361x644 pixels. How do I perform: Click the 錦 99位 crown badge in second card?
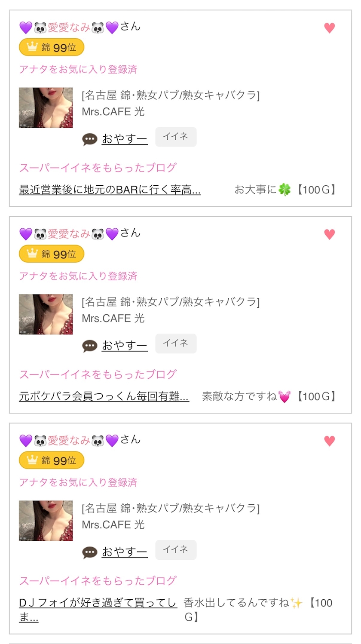tap(52, 254)
